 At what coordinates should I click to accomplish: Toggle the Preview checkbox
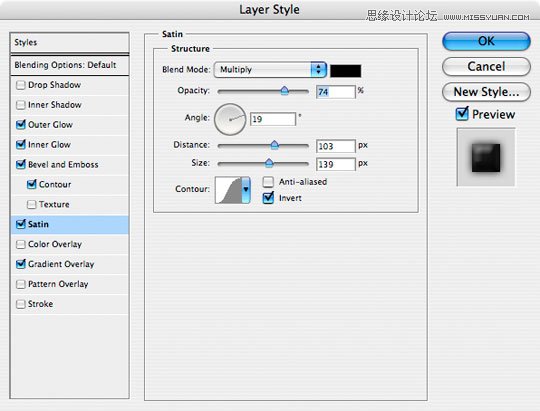click(x=462, y=114)
